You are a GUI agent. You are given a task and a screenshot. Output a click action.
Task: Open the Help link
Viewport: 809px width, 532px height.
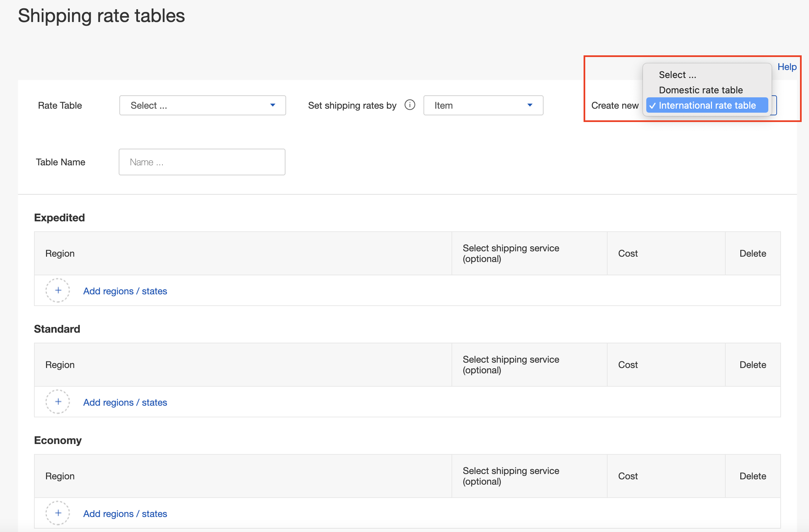coord(787,67)
